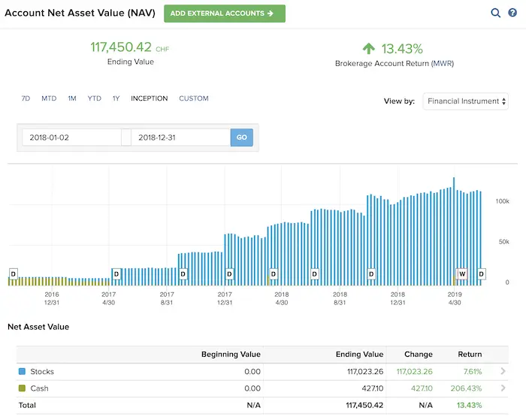Screen dimensions: 526x420
Task: Click Total ending value 117,450.42 in table
Action: pyautogui.click(x=364, y=405)
